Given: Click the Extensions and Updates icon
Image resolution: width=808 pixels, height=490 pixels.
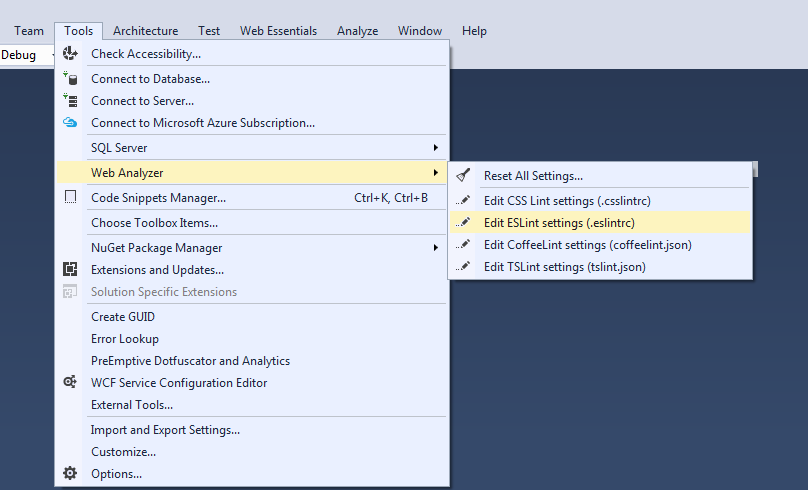Looking at the screenshot, I should coord(70,269).
